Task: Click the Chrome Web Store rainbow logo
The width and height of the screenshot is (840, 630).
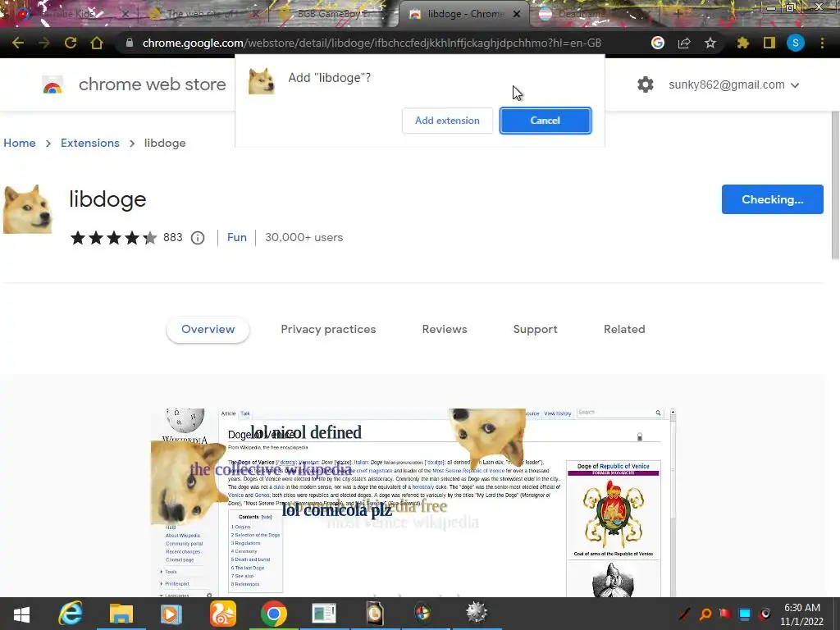Action: (x=52, y=84)
